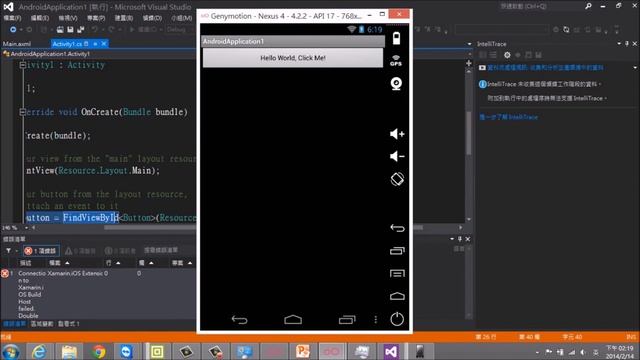
Task: Click the blue IntelliTrace settings link
Action: pyautogui.click(x=545, y=68)
